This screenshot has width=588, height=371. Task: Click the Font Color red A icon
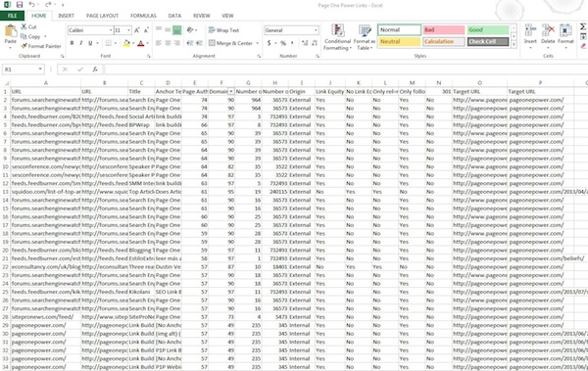[x=141, y=43]
